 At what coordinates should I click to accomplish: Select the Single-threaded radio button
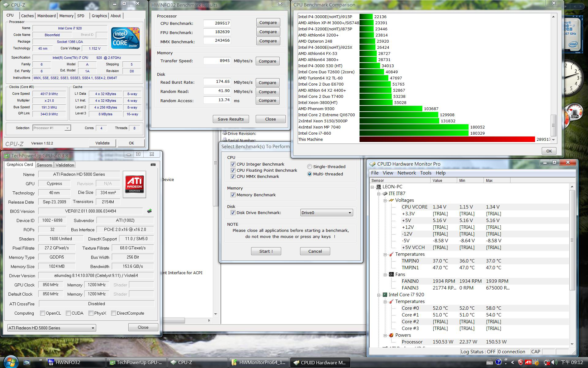(x=310, y=167)
